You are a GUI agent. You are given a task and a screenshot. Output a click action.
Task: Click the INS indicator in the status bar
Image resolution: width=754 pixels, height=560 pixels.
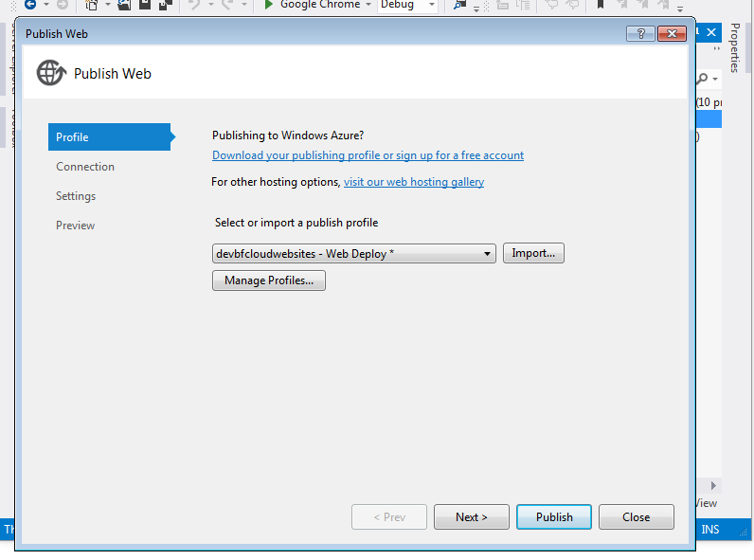(710, 530)
